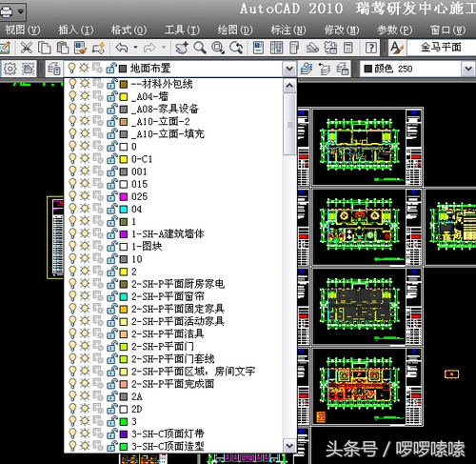Click the Copy icon in the toolbar
Screen dimensions: 476x464
click(45, 48)
